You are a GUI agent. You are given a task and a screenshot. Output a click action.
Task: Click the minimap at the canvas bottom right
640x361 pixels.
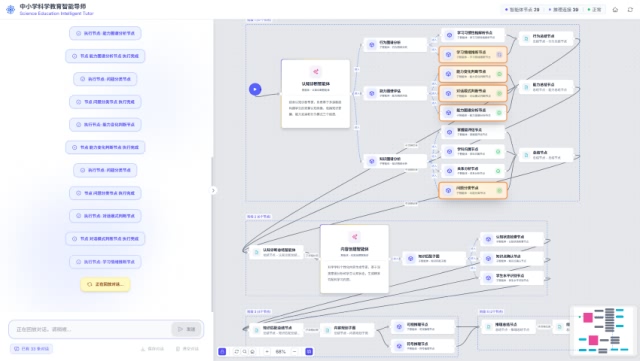coord(602,330)
